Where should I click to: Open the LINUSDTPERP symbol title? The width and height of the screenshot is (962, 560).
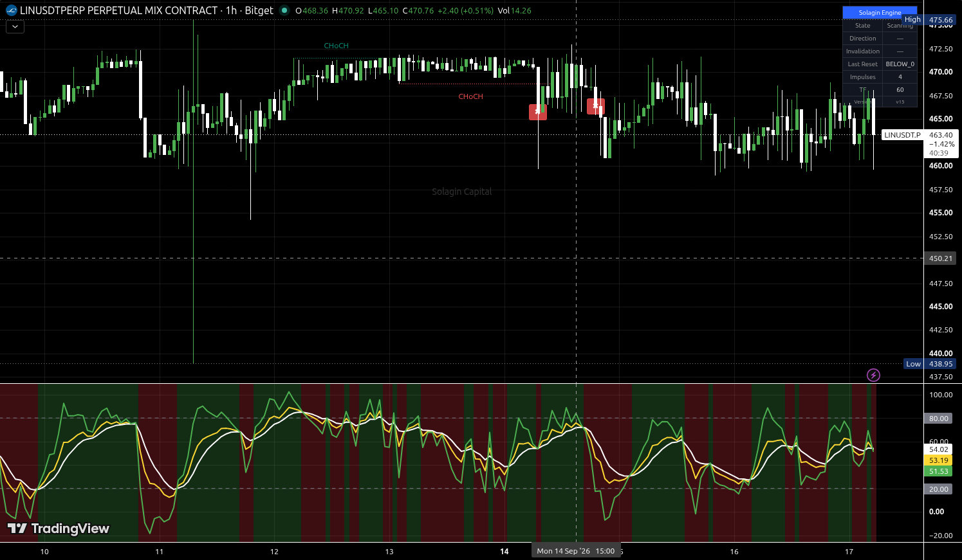119,10
